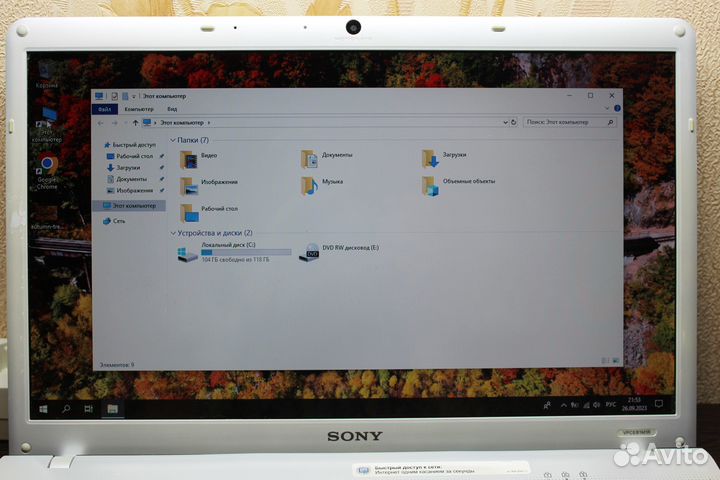This screenshot has height=480, width=720.
Task: Click the C: drive usage bar
Action: pyautogui.click(x=246, y=252)
